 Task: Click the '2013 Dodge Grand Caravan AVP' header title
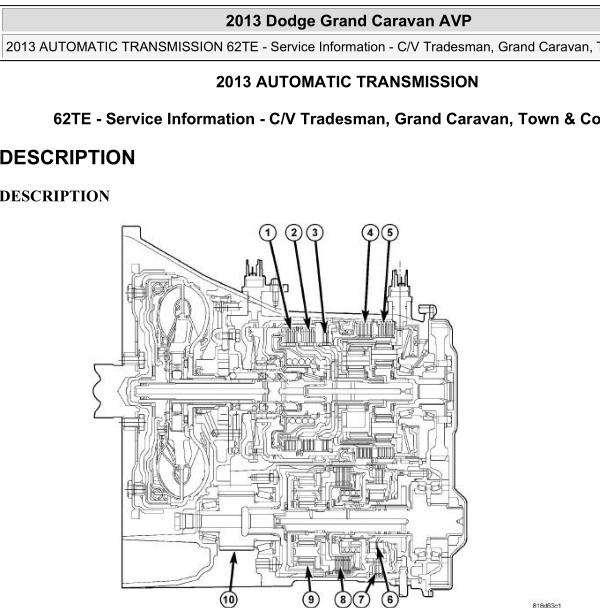[348, 21]
